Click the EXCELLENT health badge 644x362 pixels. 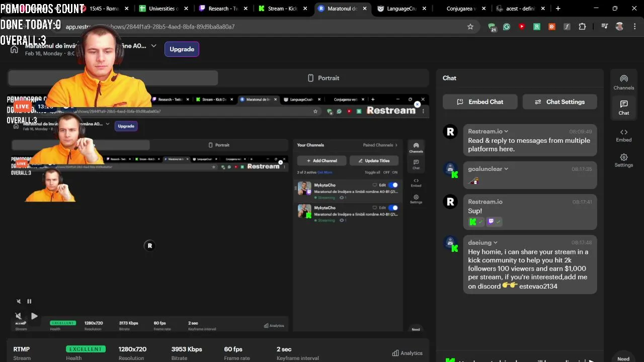pyautogui.click(x=86, y=349)
